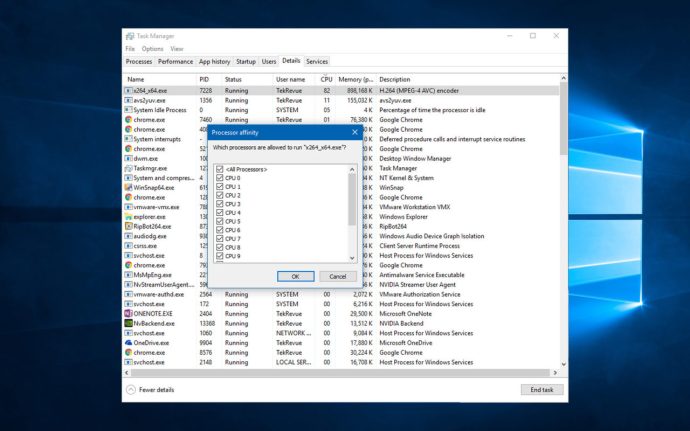Switch to the Processes tab
This screenshot has width=690, height=431.
click(139, 62)
